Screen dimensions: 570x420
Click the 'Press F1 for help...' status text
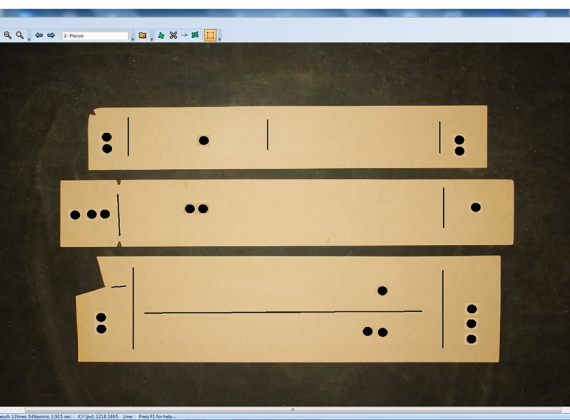[x=157, y=416]
